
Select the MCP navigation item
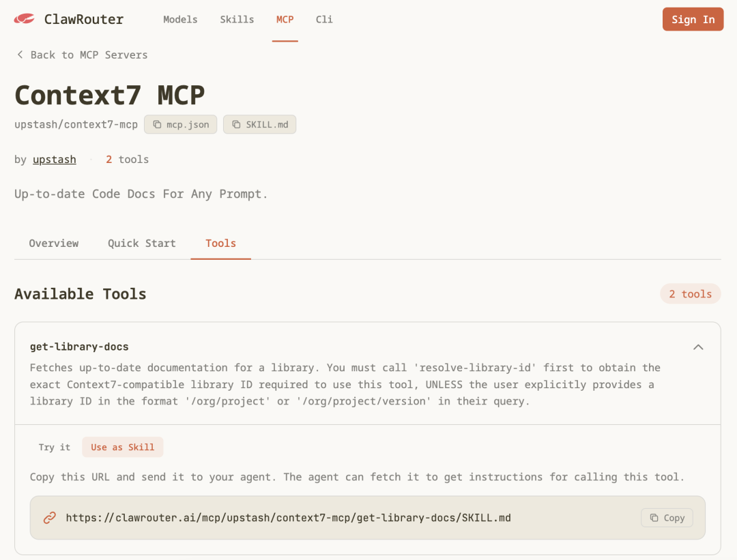(285, 19)
